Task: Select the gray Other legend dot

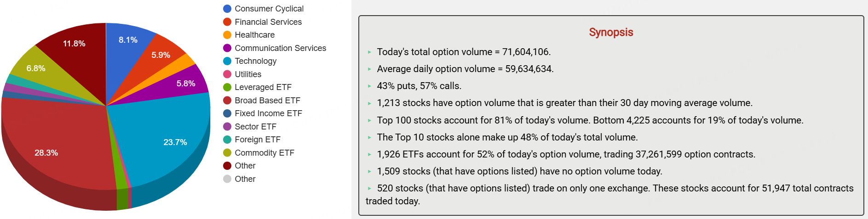Action: pos(227,179)
